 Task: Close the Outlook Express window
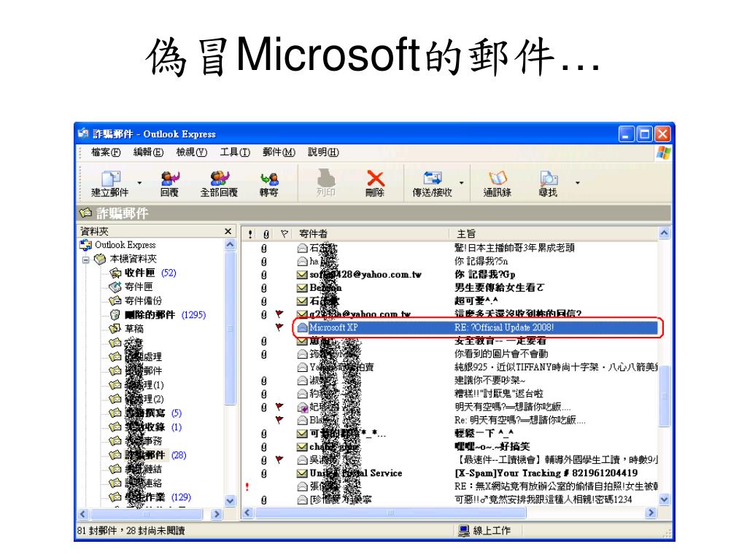[662, 134]
